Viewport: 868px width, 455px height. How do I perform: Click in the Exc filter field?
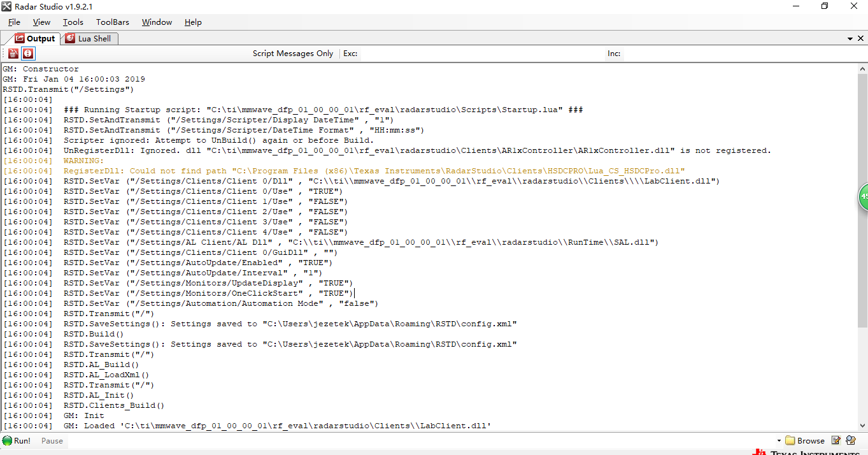coord(481,54)
